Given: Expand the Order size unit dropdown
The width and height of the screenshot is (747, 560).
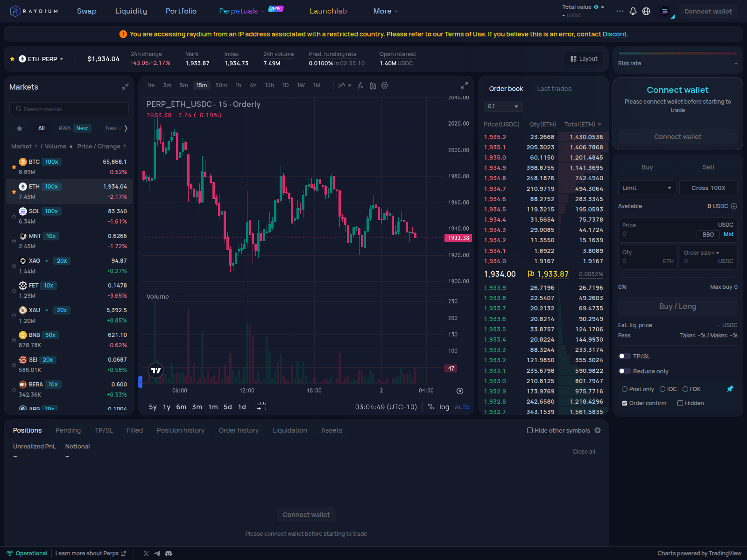Looking at the screenshot, I should click(x=718, y=253).
